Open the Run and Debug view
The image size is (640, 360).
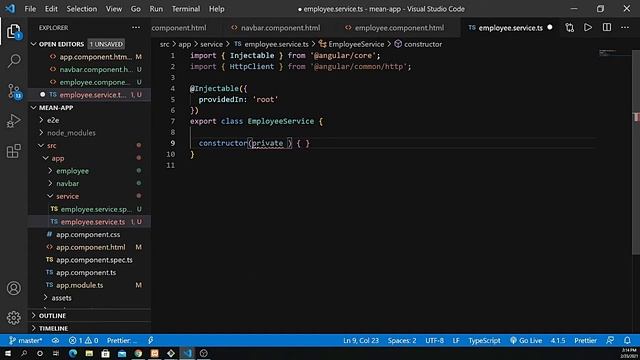point(13,121)
